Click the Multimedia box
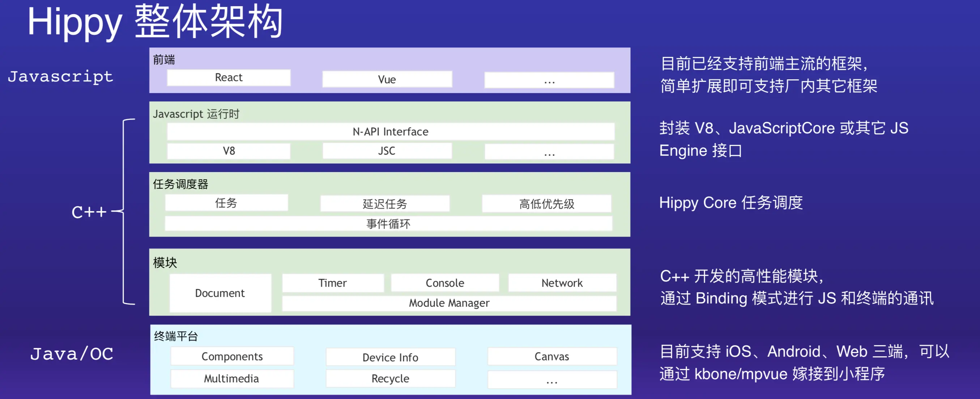980x399 pixels. (231, 379)
